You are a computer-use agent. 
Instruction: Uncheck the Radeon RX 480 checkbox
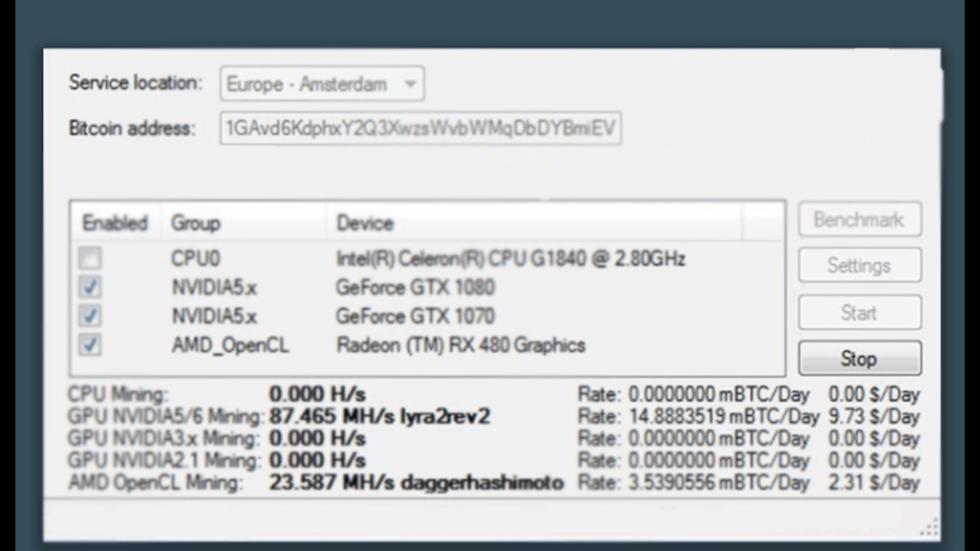pyautogui.click(x=90, y=344)
